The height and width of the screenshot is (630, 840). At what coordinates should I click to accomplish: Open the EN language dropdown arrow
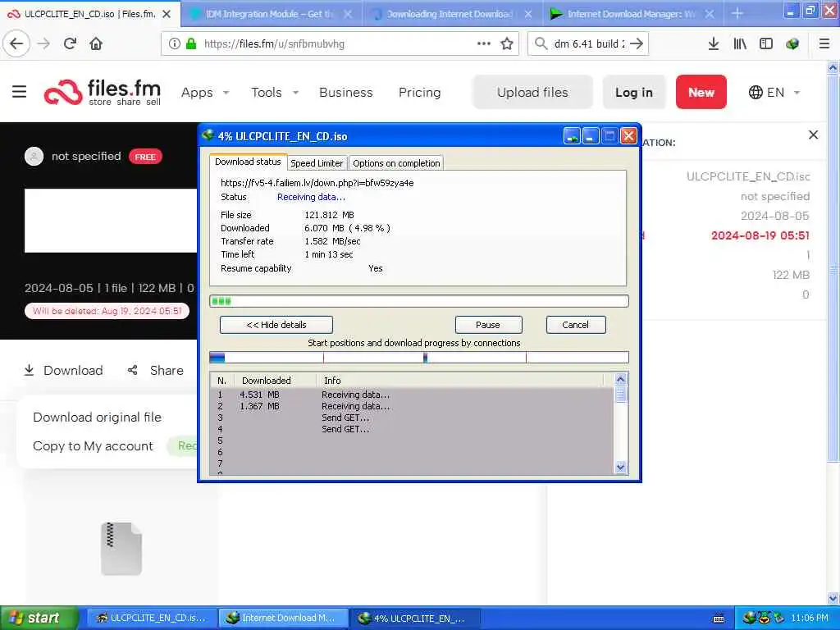(797, 92)
